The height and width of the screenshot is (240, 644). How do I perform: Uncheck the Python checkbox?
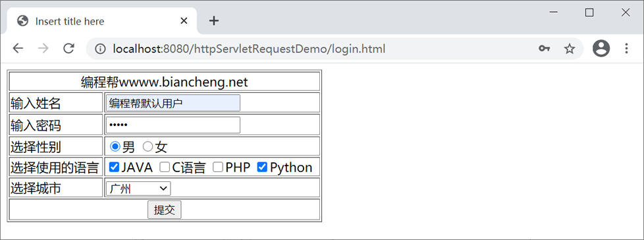[262, 167]
